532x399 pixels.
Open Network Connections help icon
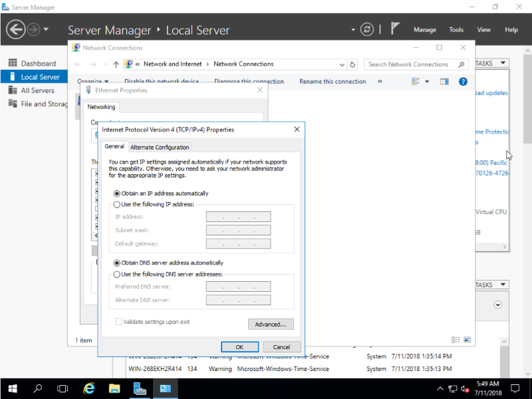click(x=463, y=81)
